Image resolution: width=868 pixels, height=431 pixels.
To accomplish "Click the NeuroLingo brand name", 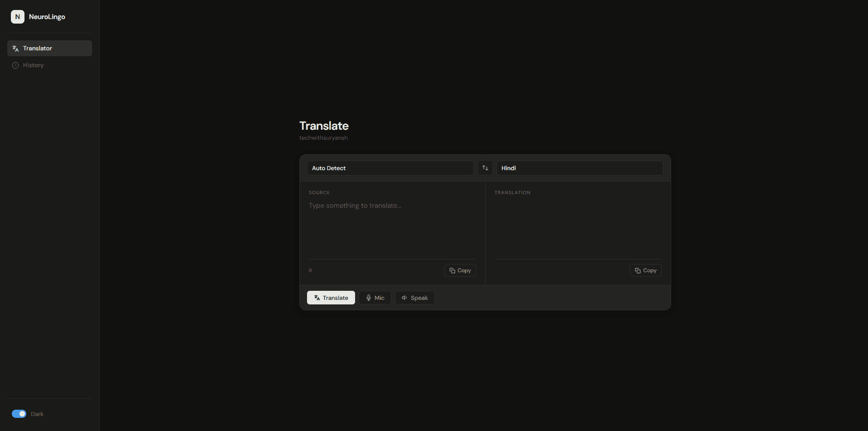I will click(47, 17).
